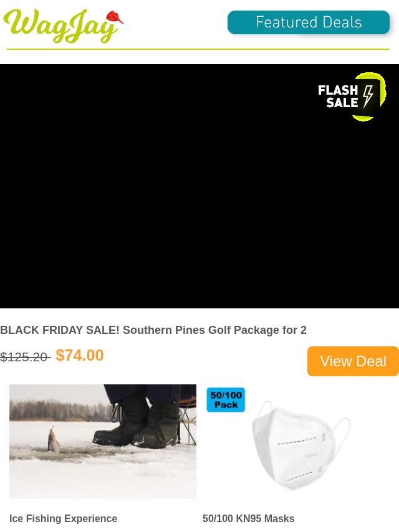Click the crossed-out $125.20 price
The height and width of the screenshot is (532, 399).
pos(26,357)
